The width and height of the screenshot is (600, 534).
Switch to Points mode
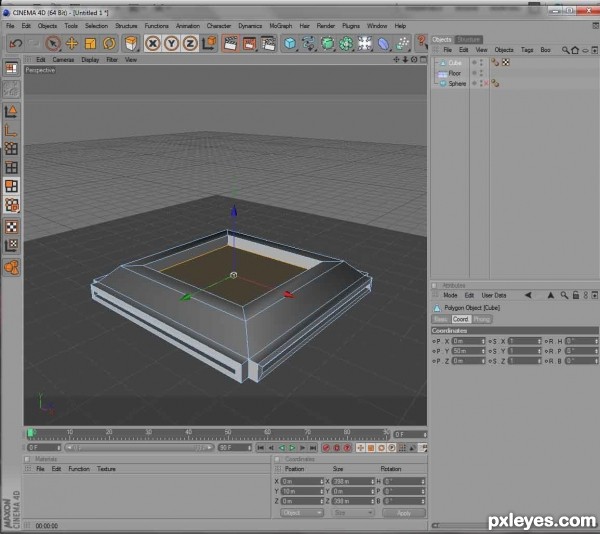tap(11, 149)
